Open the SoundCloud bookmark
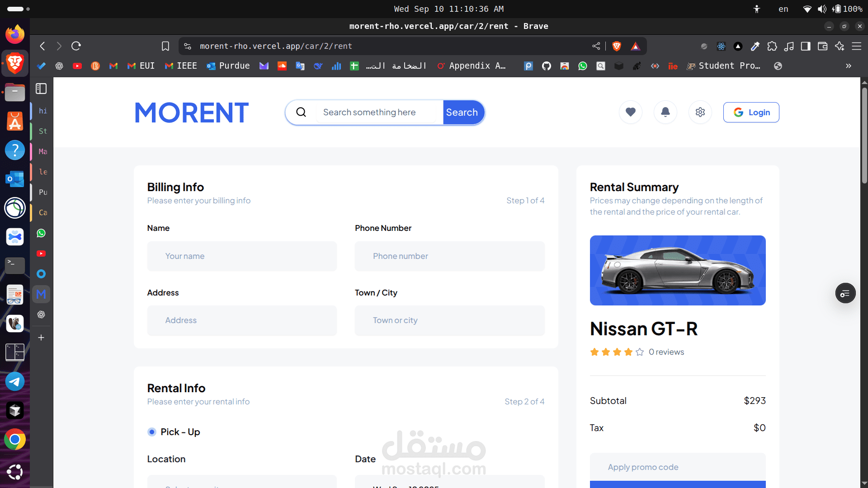 click(x=282, y=66)
